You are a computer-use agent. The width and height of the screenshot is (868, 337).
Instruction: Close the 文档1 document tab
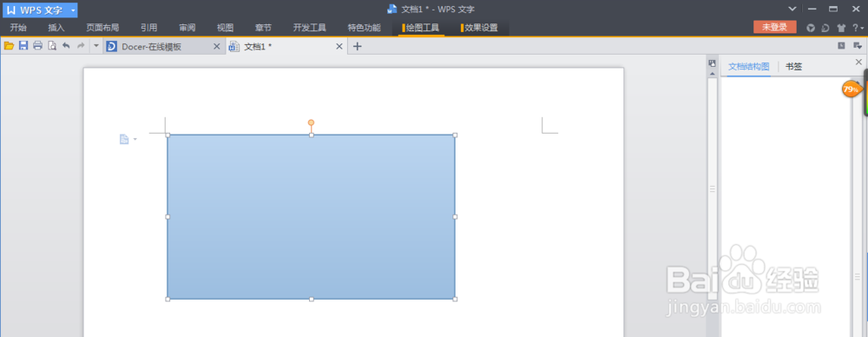(339, 47)
